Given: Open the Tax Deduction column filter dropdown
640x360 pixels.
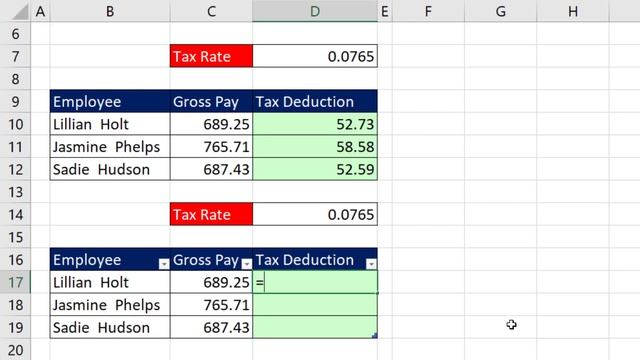Looking at the screenshot, I should click(x=371, y=264).
